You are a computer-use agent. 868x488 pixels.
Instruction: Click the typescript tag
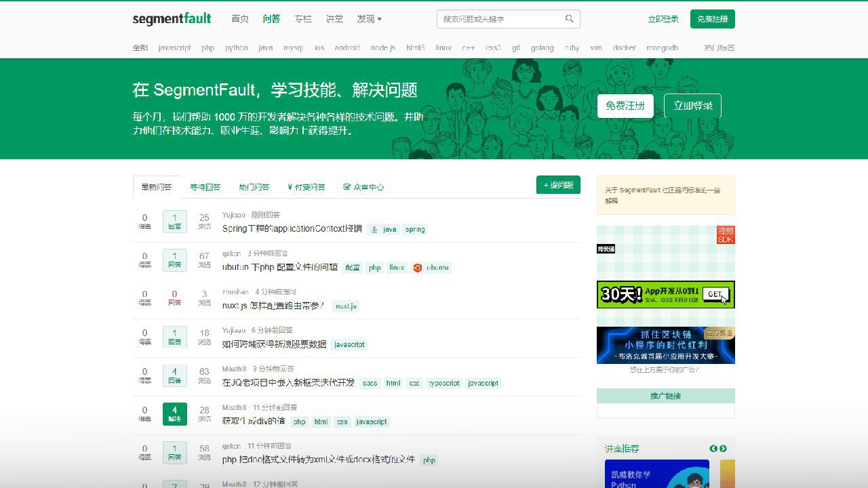(444, 384)
